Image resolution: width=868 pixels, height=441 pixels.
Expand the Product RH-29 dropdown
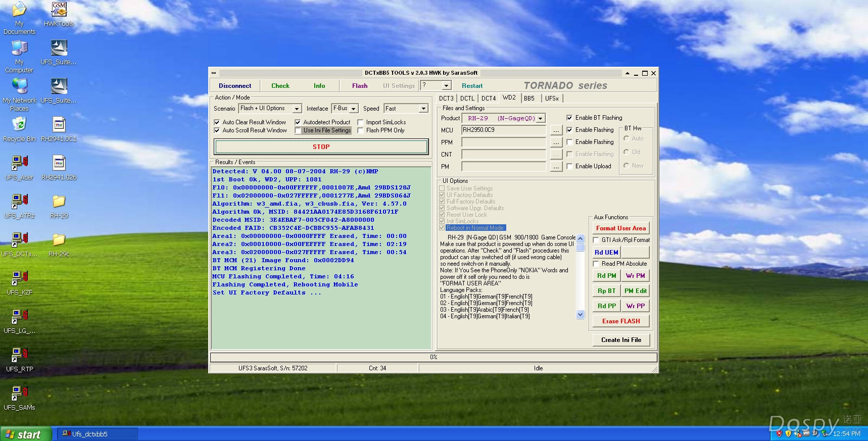point(540,118)
